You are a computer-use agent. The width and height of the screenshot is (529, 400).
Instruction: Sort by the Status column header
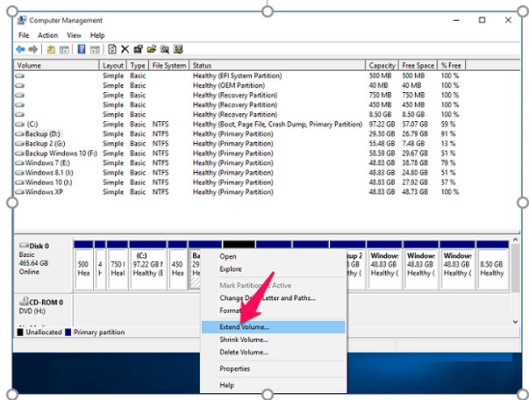(277, 65)
